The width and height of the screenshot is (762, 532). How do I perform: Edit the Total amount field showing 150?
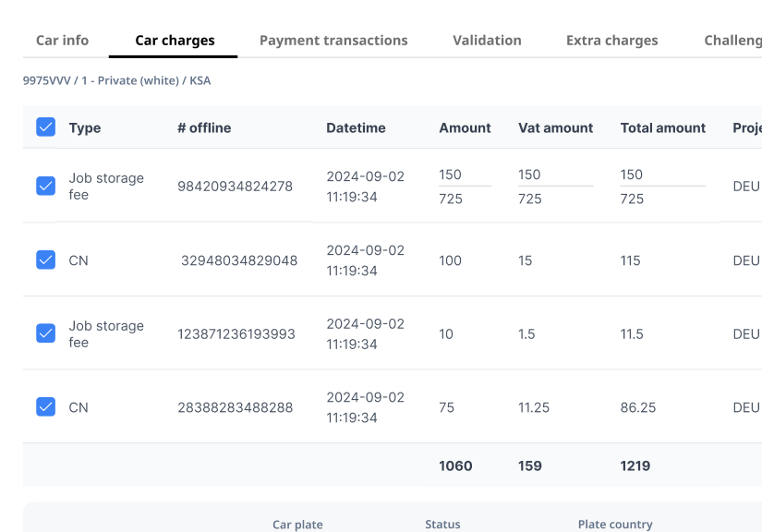tap(661, 175)
